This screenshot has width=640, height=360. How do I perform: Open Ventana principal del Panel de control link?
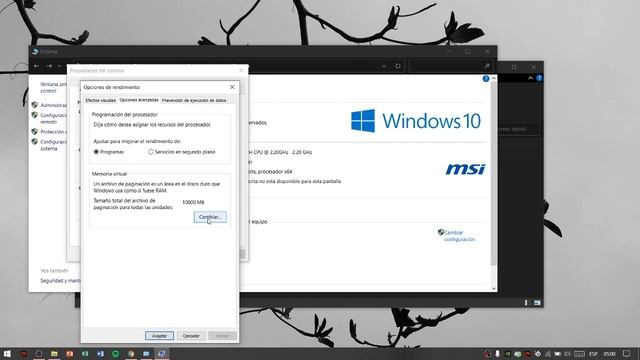[x=53, y=87]
